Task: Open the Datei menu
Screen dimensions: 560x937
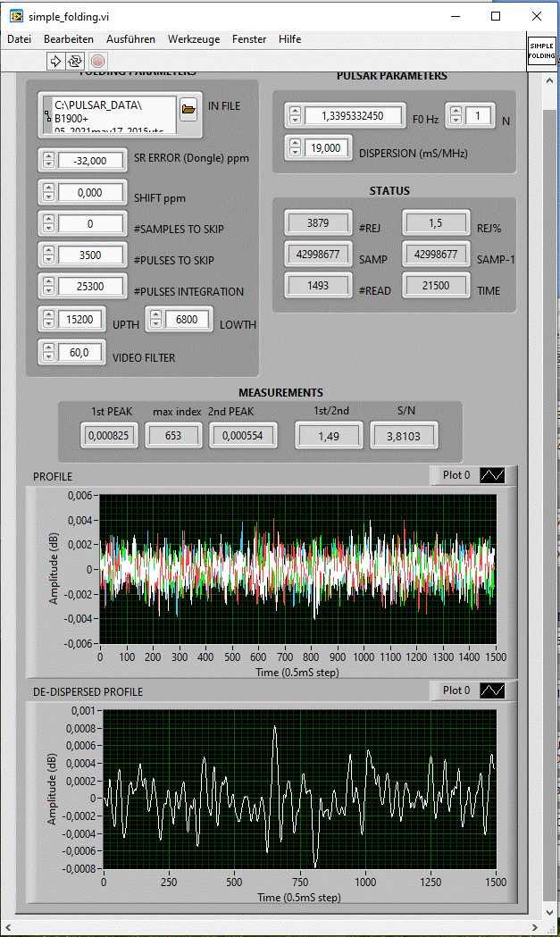Action: (19, 38)
